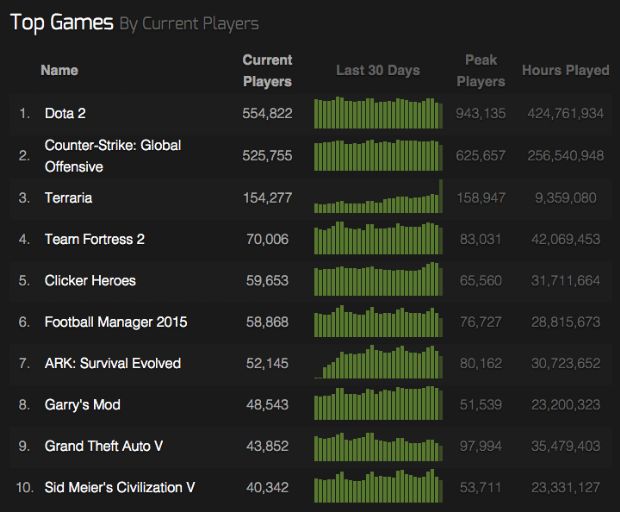Click ARK: Survival Evolved's 30-day chart

coord(378,362)
